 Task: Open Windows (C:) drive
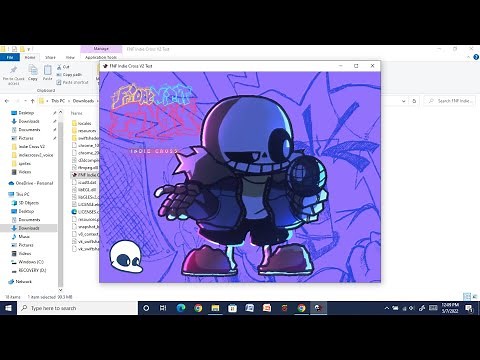31,262
